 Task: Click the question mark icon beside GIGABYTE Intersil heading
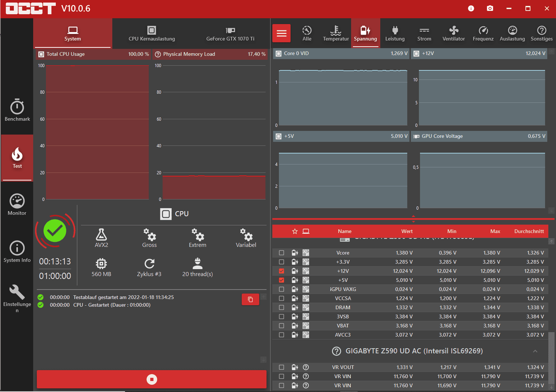pyautogui.click(x=337, y=351)
